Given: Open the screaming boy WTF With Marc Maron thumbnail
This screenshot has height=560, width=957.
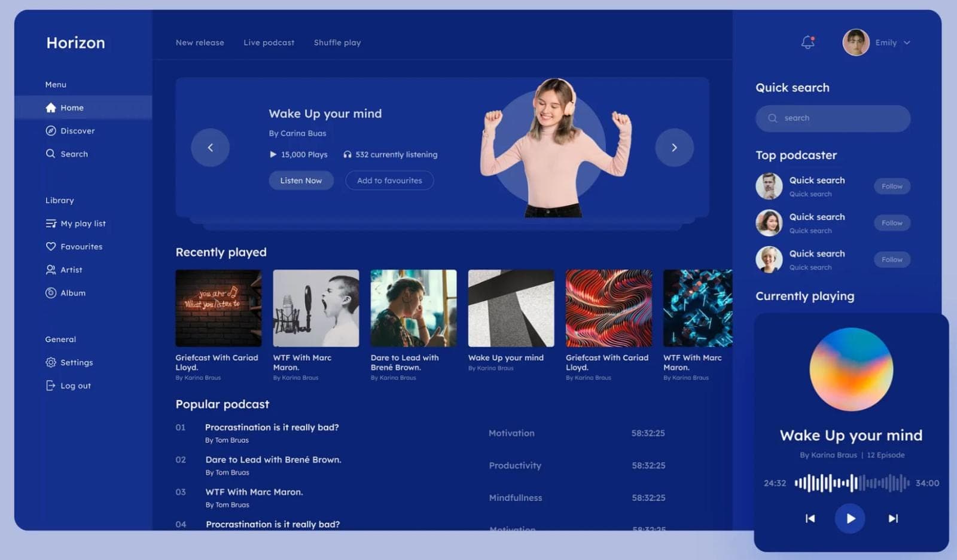Looking at the screenshot, I should (316, 308).
